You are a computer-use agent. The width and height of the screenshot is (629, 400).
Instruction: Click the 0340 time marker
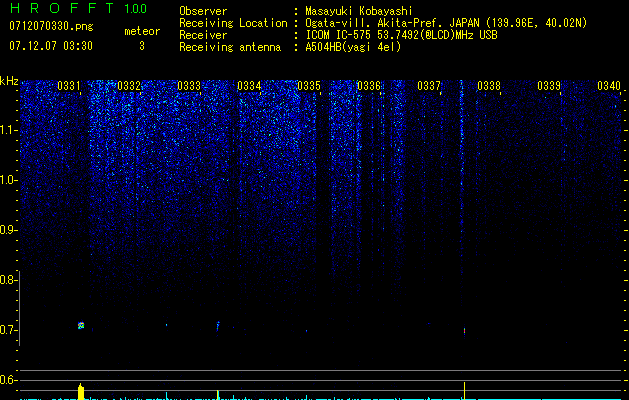point(609,86)
